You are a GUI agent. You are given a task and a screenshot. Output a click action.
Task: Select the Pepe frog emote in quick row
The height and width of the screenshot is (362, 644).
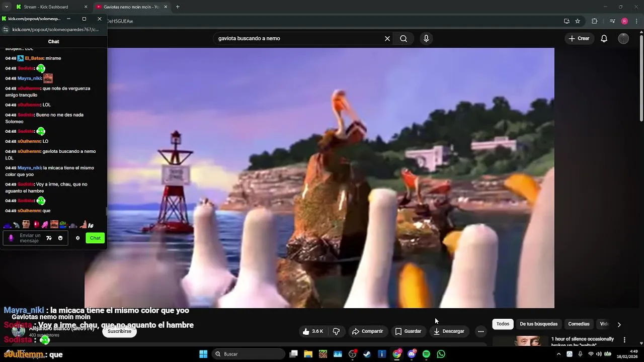[x=63, y=225]
